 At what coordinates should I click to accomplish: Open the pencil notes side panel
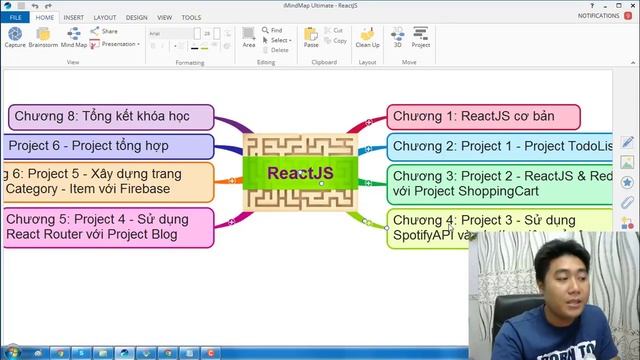point(627,142)
